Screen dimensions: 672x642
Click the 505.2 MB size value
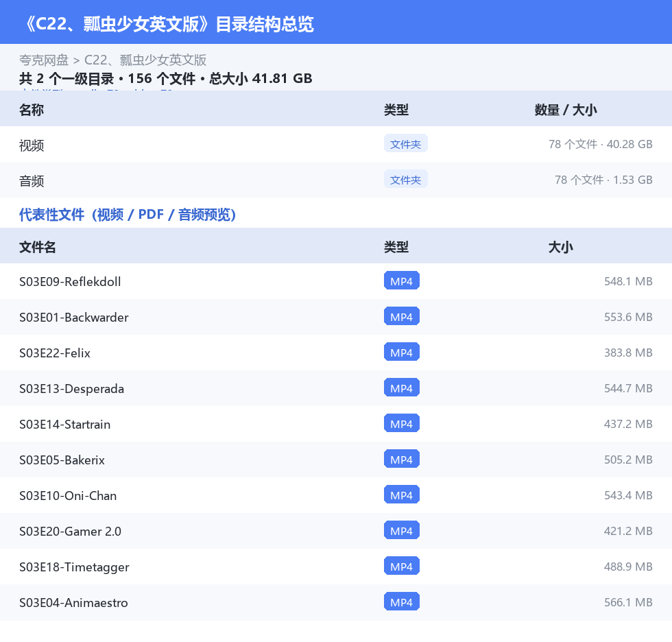(628, 460)
